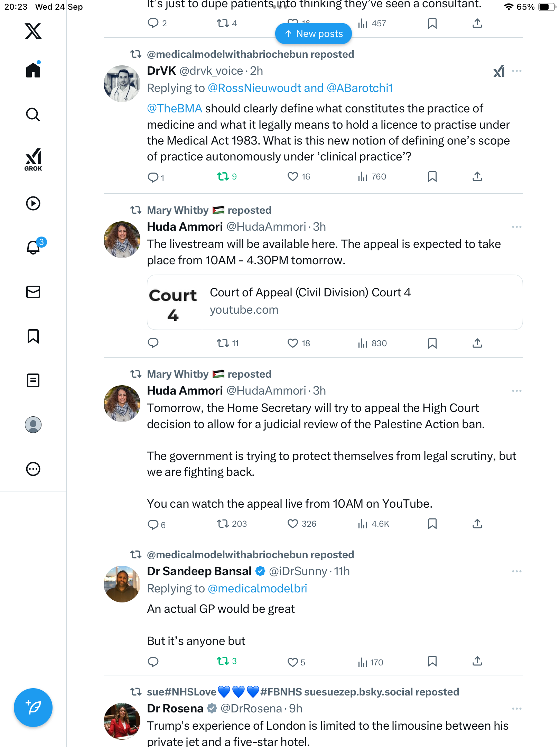Viewport: 560px width, 747px height.
Task: Undo repost on Dr Sandeep Bansal's reply
Action: coord(223,662)
